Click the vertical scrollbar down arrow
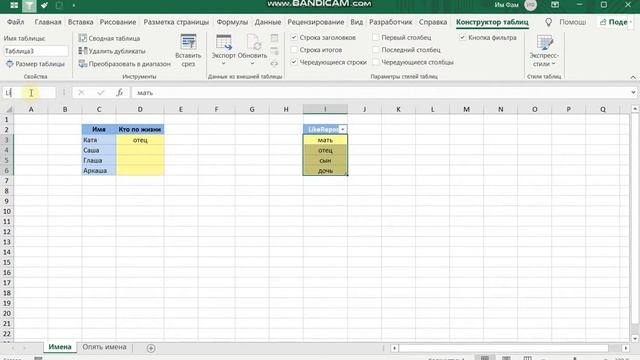 pyautogui.click(x=635, y=338)
